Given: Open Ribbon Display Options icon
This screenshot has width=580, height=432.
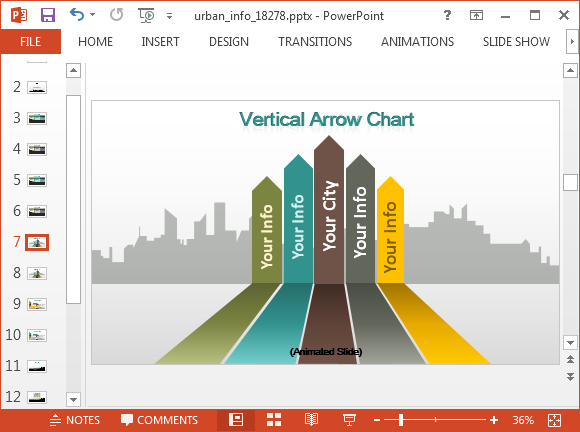Looking at the screenshot, I should coord(476,15).
